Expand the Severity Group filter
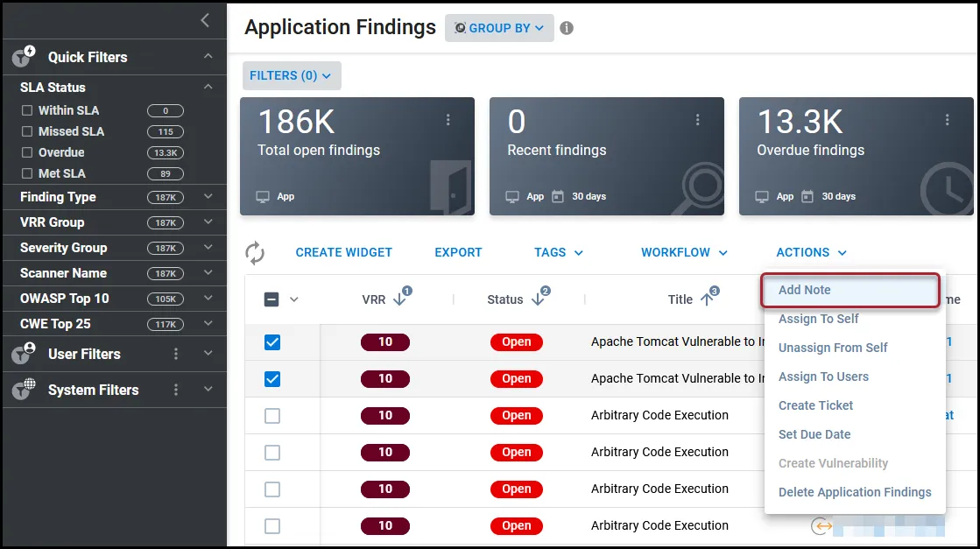The height and width of the screenshot is (549, 980). click(208, 247)
